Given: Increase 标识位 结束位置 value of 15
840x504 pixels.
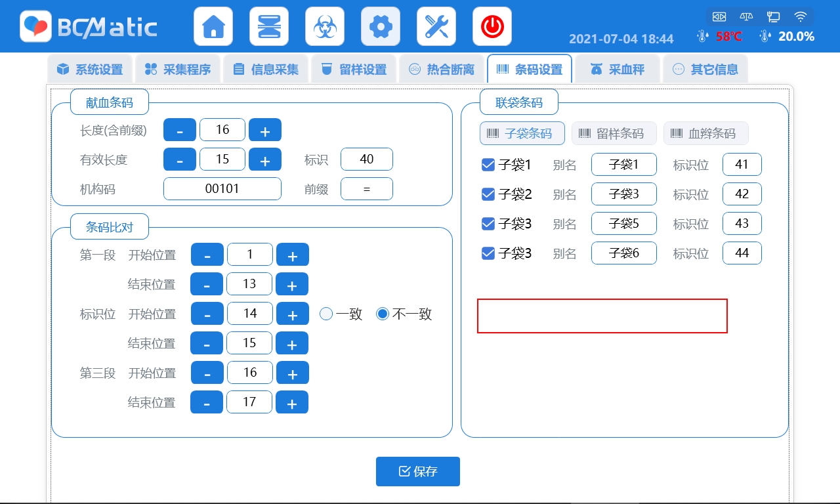Looking at the screenshot, I should (x=292, y=343).
